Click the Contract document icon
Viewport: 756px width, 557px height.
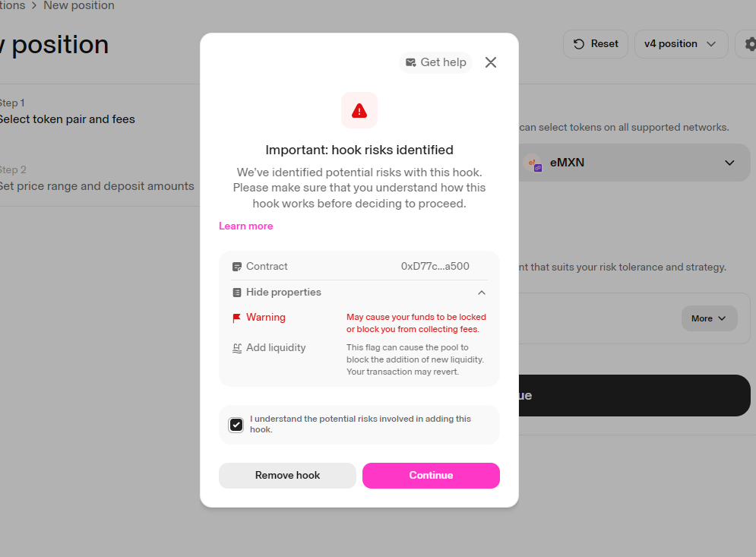click(238, 267)
